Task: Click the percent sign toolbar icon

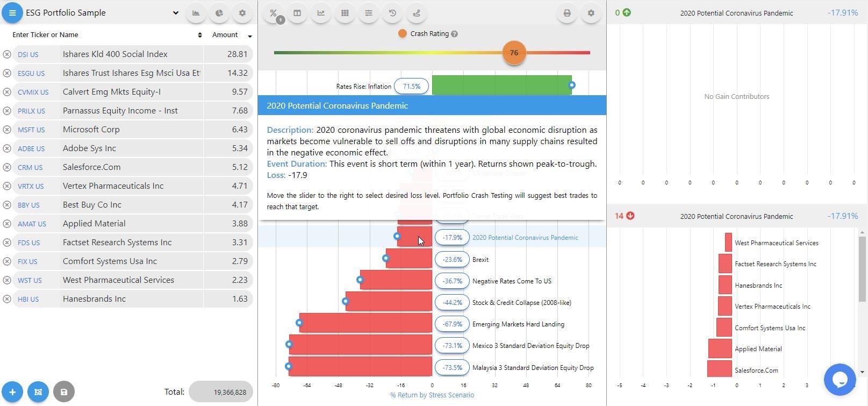Action: point(274,13)
